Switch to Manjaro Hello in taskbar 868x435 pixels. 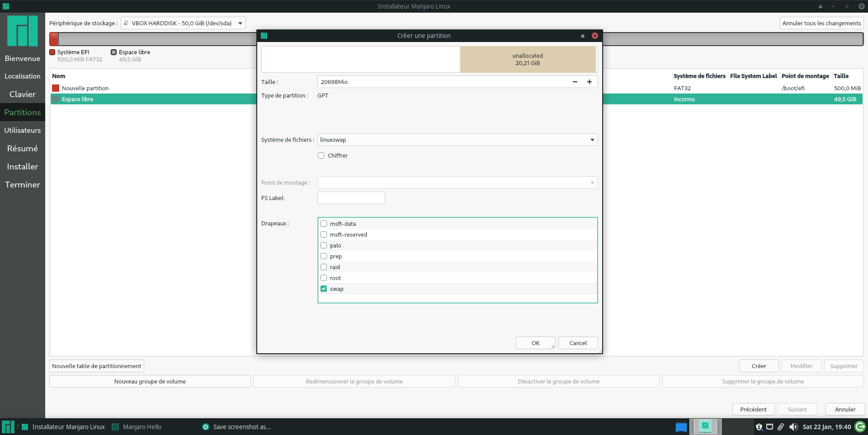(x=137, y=427)
